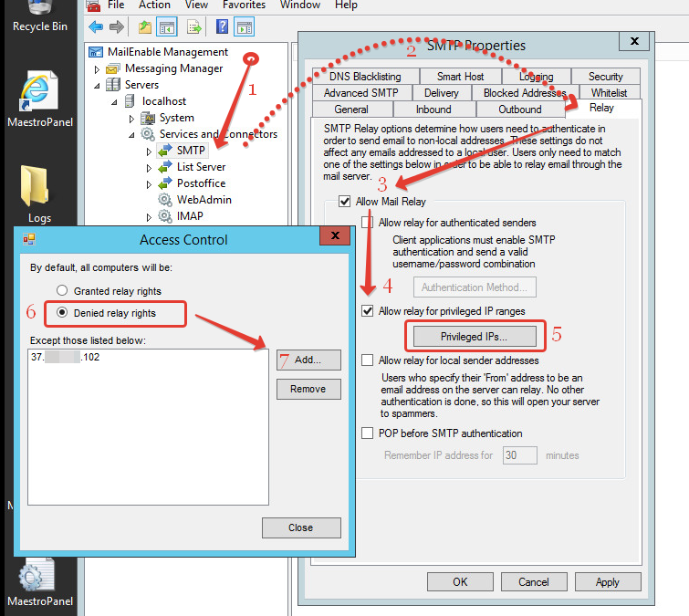
Task: Expand the List Server tree node
Action: pos(149,168)
